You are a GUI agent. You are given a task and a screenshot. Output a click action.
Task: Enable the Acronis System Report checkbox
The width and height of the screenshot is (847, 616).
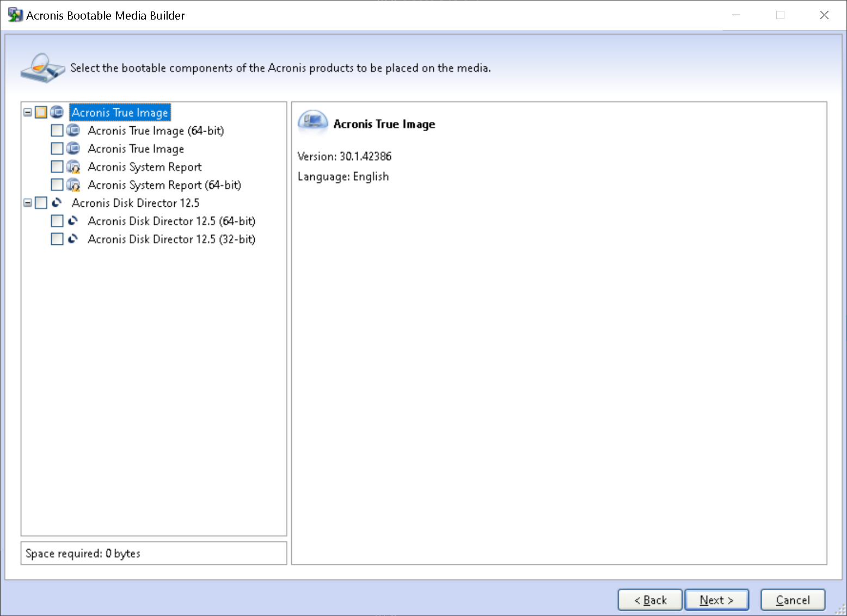click(57, 167)
